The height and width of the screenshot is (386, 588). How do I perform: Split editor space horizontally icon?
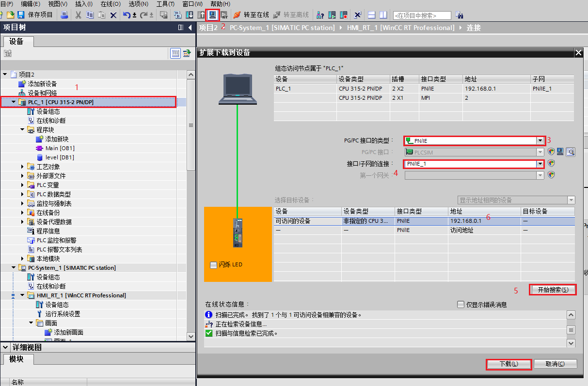point(372,15)
